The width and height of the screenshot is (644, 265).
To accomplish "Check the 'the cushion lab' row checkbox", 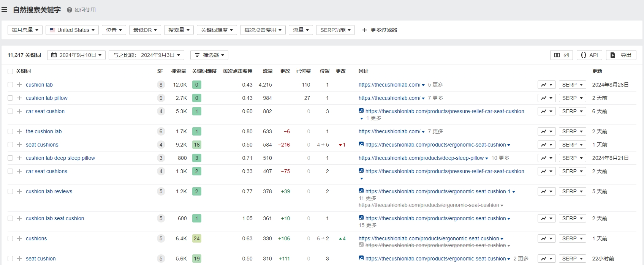I will pos(10,131).
